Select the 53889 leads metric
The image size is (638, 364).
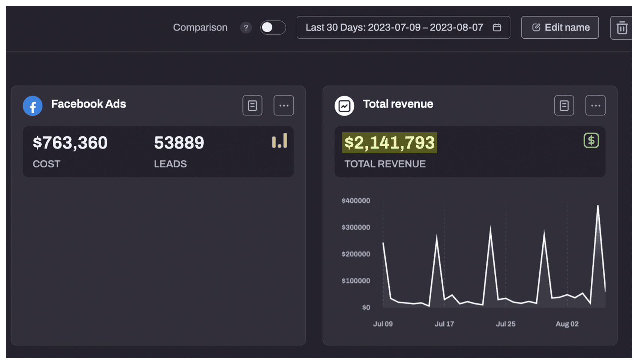pos(179,143)
